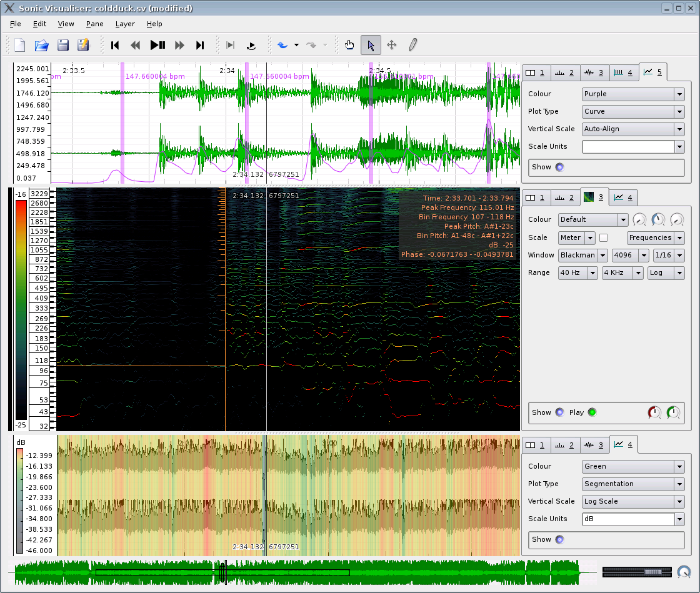700x593 pixels.
Task: Choose the Draw pencil tool
Action: 412,45
